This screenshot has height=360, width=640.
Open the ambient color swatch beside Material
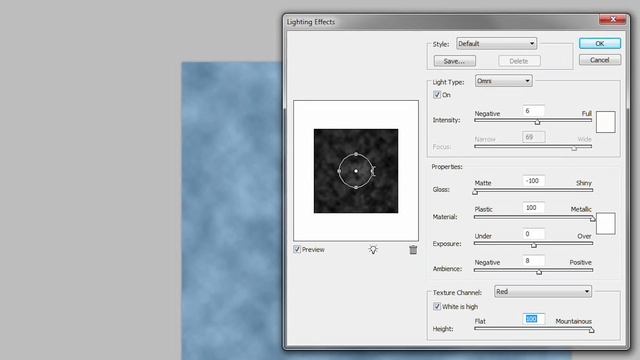point(605,223)
